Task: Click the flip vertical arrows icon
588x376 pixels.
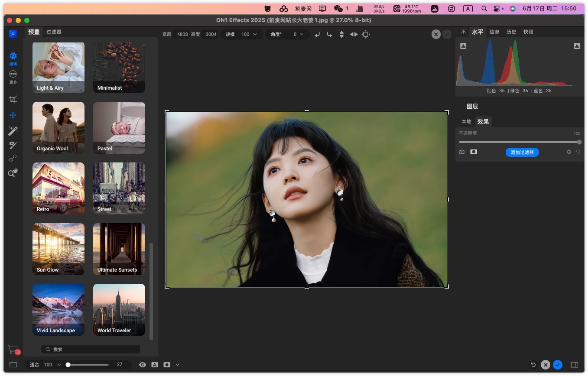Action: point(341,34)
